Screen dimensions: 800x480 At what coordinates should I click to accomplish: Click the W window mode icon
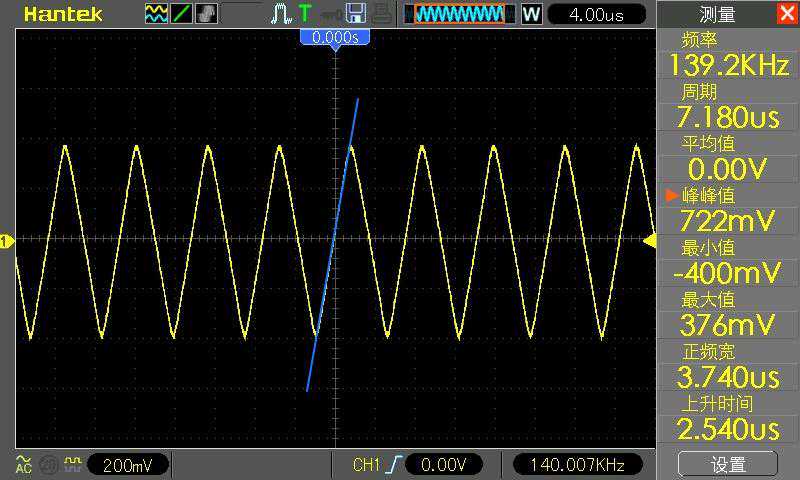click(531, 14)
